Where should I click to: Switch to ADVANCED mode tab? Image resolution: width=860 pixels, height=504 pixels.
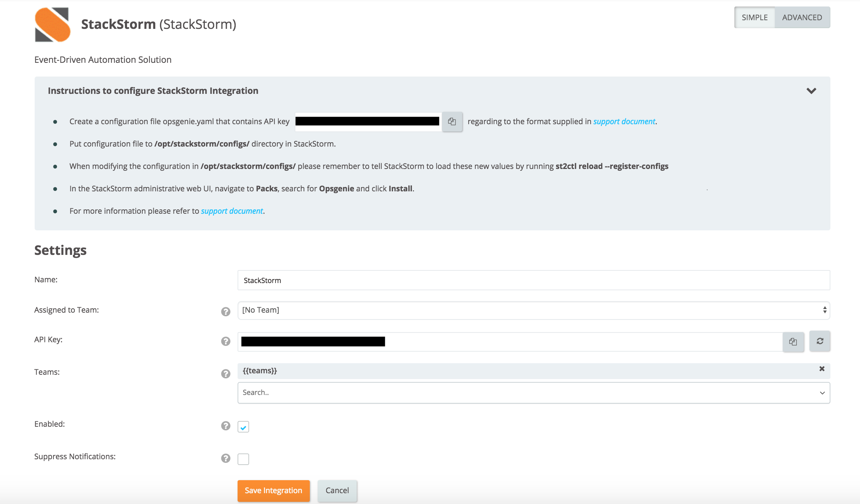pos(802,17)
